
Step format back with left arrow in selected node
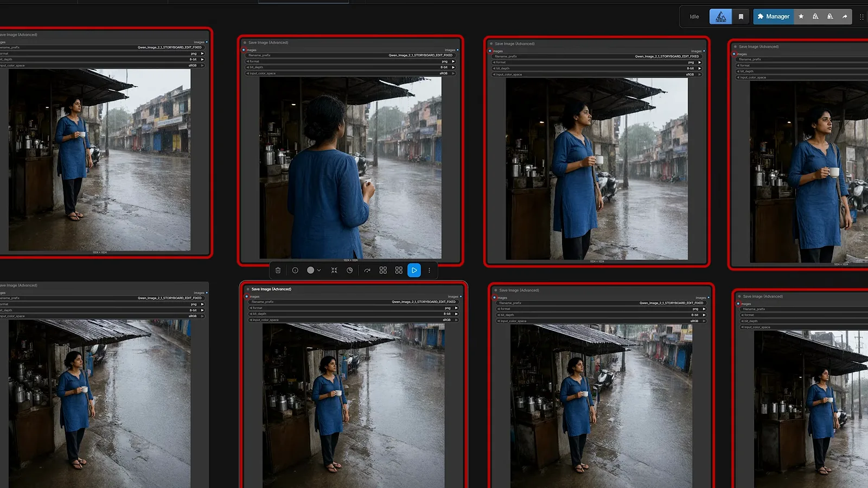(251, 308)
